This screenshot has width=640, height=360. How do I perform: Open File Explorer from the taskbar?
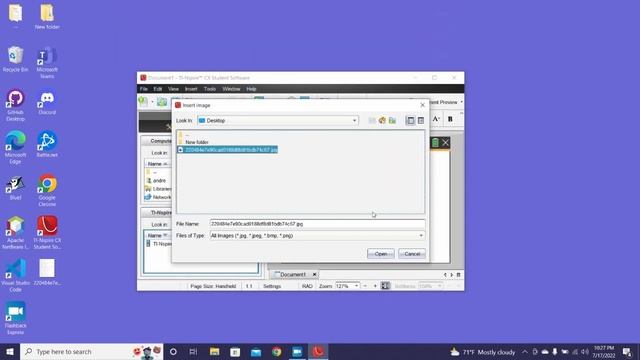(x=214, y=351)
